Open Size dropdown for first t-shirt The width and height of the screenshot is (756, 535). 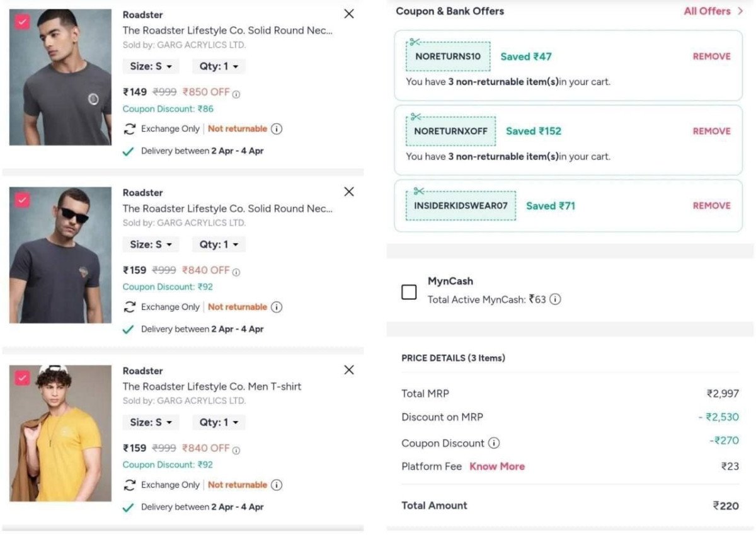click(x=151, y=66)
